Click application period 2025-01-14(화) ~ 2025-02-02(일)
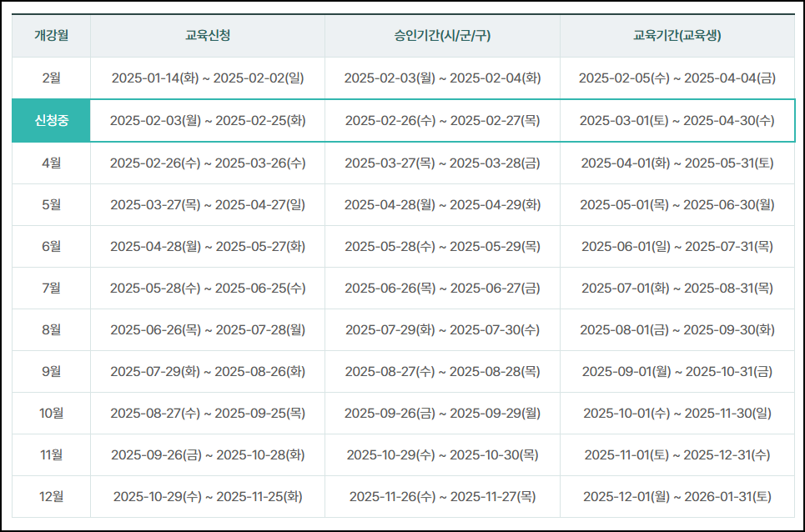This screenshot has height=532, width=805. (x=208, y=78)
